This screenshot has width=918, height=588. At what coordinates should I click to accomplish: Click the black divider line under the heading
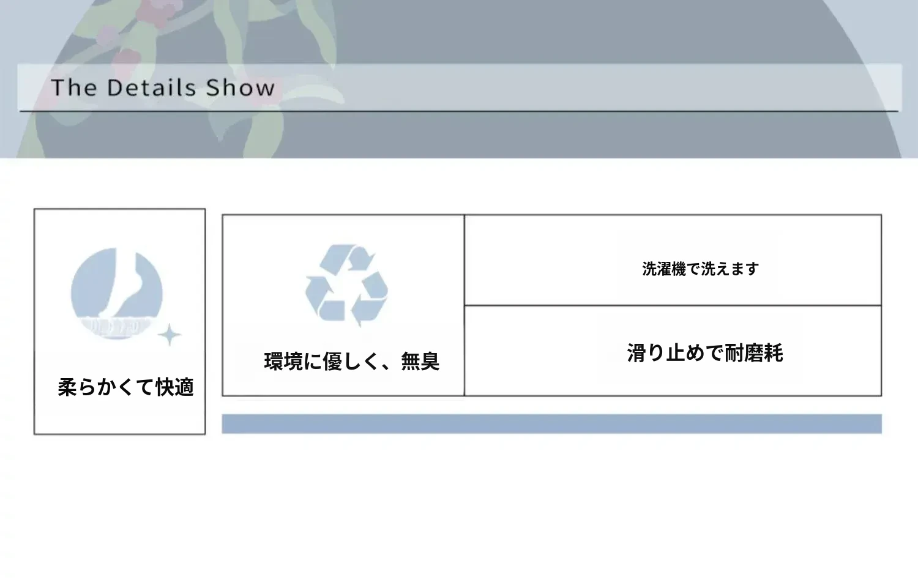point(459,111)
